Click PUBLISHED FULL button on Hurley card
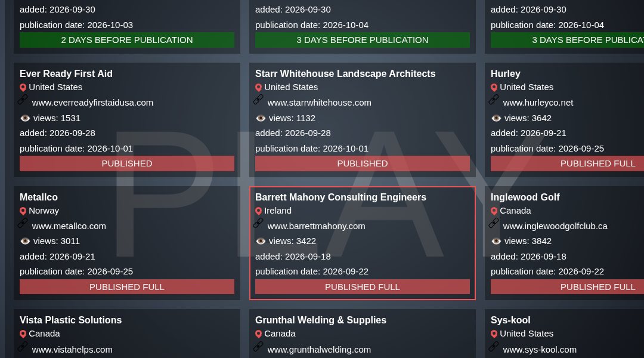 pyautogui.click(x=567, y=163)
